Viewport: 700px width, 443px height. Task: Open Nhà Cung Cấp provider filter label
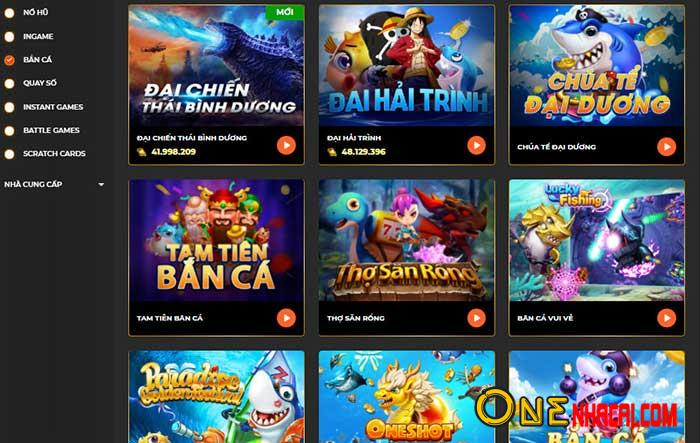[33, 184]
